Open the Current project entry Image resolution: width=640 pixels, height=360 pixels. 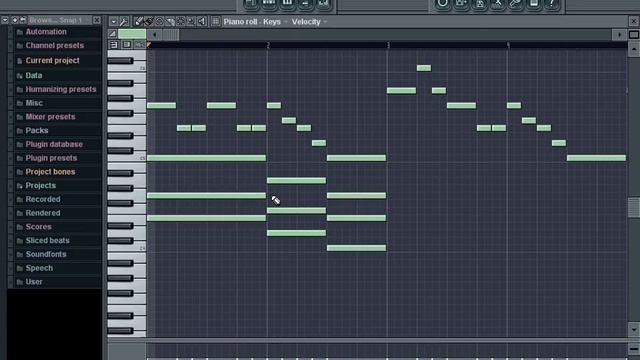tap(52, 60)
